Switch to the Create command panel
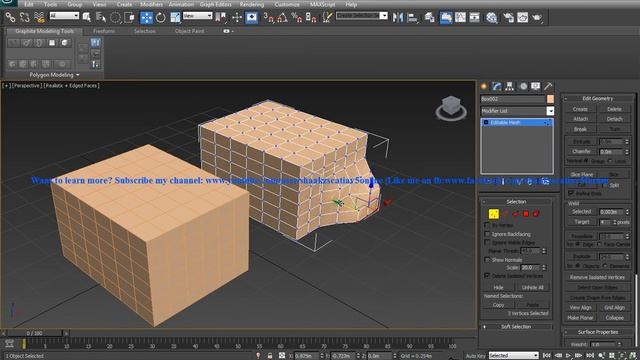The width and height of the screenshot is (640, 360). [484, 87]
